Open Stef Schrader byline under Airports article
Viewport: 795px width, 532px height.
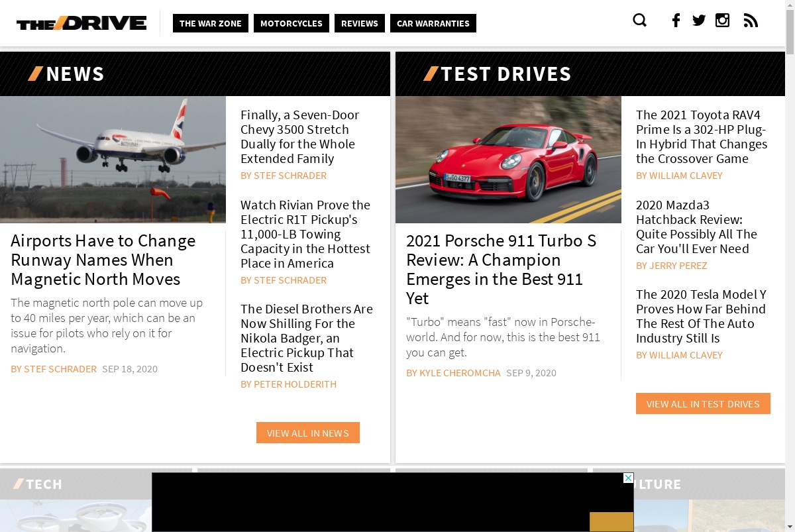(54, 369)
